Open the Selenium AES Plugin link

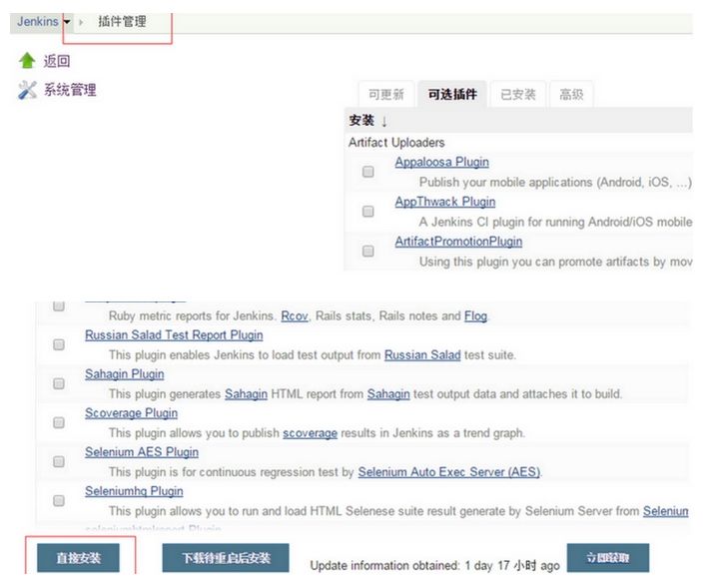tap(142, 452)
